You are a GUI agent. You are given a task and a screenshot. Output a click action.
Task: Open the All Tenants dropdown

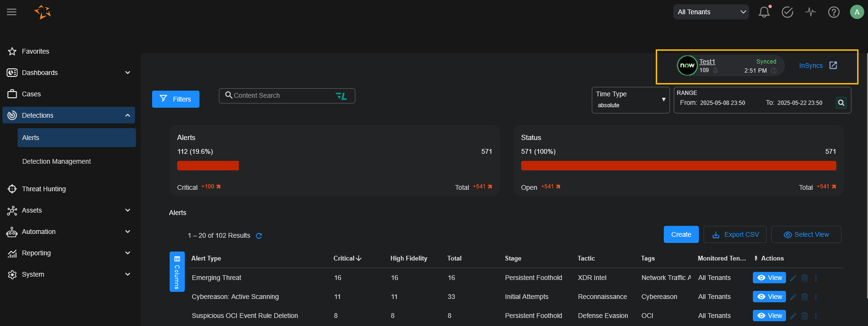[x=711, y=12]
